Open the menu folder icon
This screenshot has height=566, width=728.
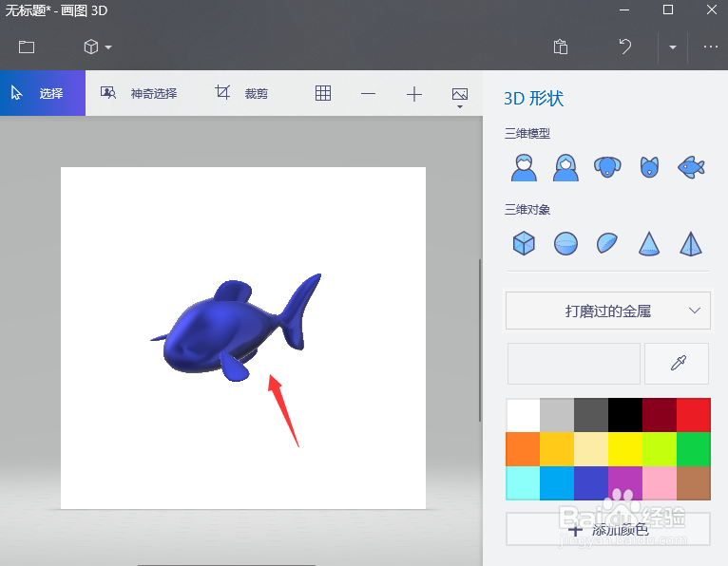27,47
